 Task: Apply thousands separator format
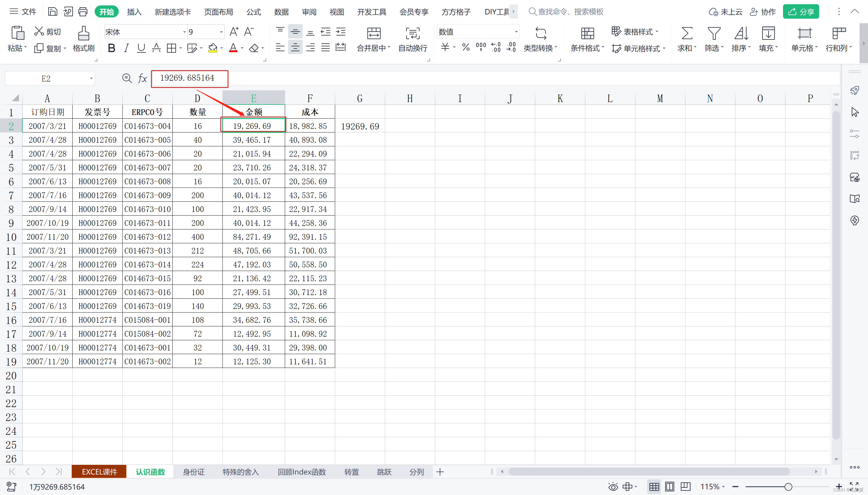pyautogui.click(x=481, y=47)
